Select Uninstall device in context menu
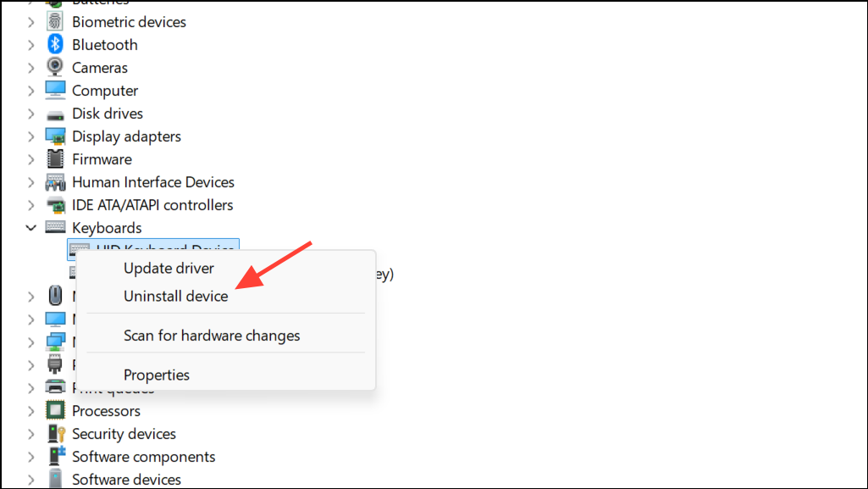Screen dimensions: 868x489 175,297
